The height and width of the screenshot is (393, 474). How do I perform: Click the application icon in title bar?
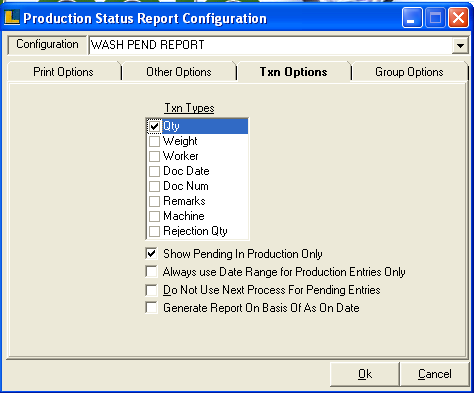coord(12,17)
